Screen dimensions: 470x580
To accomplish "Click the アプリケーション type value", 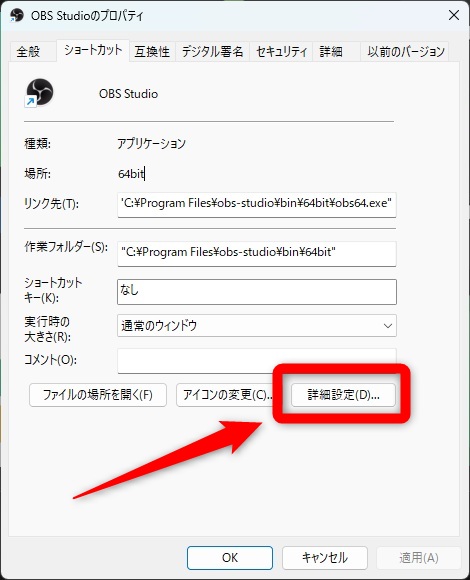I will click(x=151, y=144).
